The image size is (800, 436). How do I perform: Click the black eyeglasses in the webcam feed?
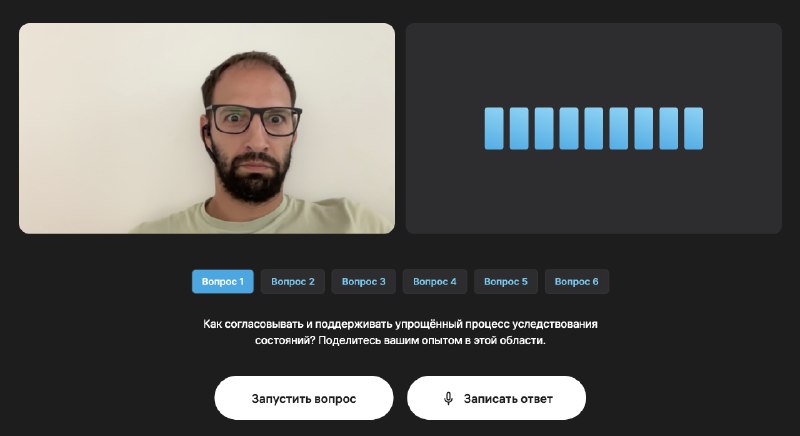(254, 120)
